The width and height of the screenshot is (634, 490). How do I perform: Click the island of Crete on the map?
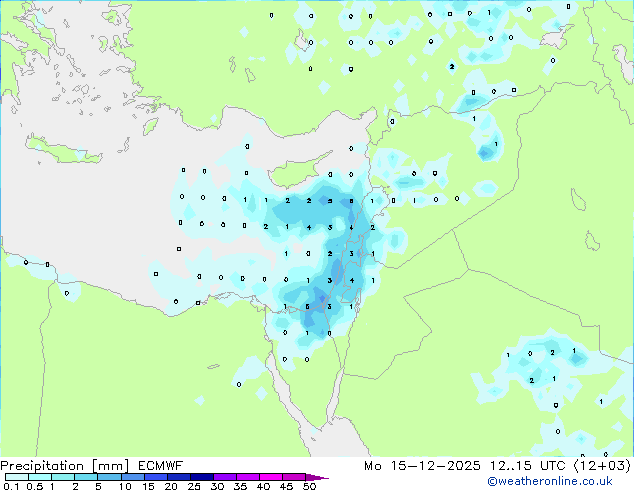pyautogui.click(x=63, y=150)
